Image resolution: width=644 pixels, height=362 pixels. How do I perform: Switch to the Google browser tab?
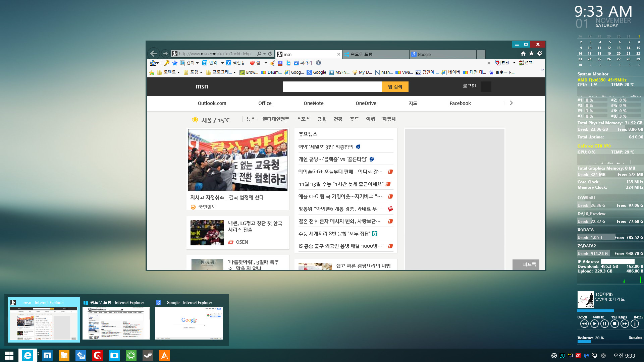443,54
